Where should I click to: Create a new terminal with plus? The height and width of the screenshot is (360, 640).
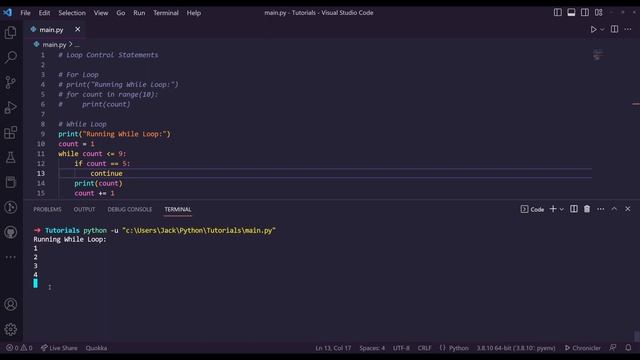553,209
